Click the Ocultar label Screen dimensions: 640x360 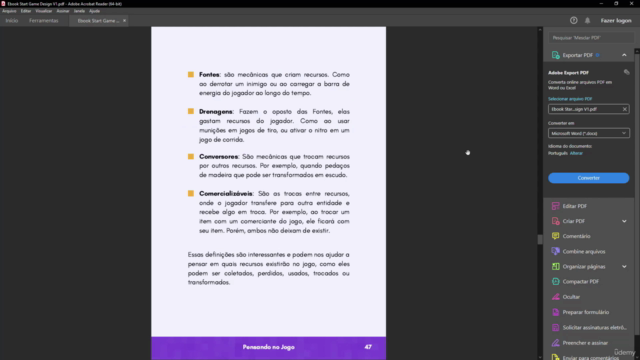[571, 297]
